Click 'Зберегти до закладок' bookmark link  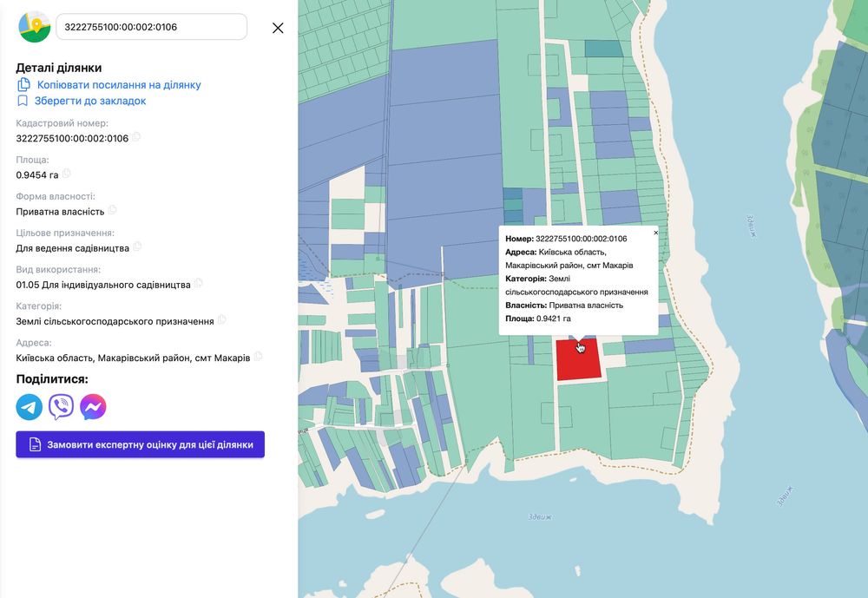click(90, 101)
